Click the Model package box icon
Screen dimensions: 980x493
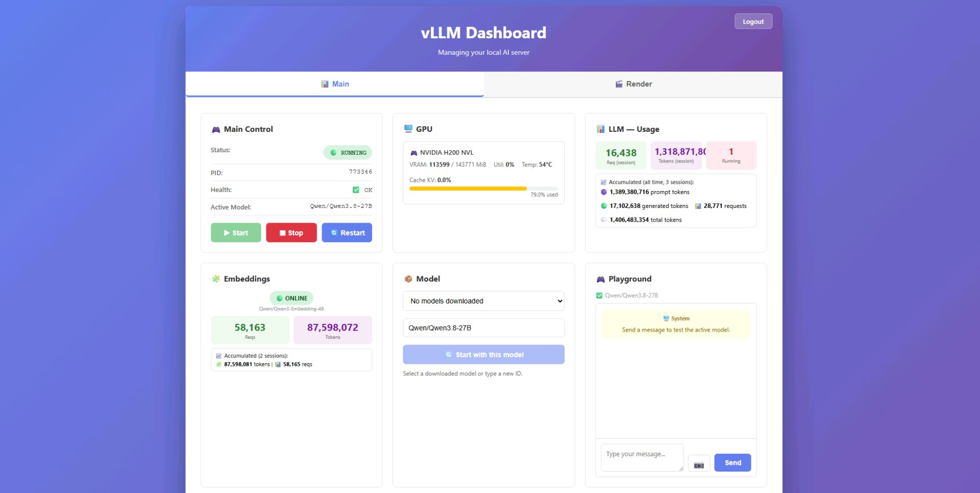coord(408,279)
